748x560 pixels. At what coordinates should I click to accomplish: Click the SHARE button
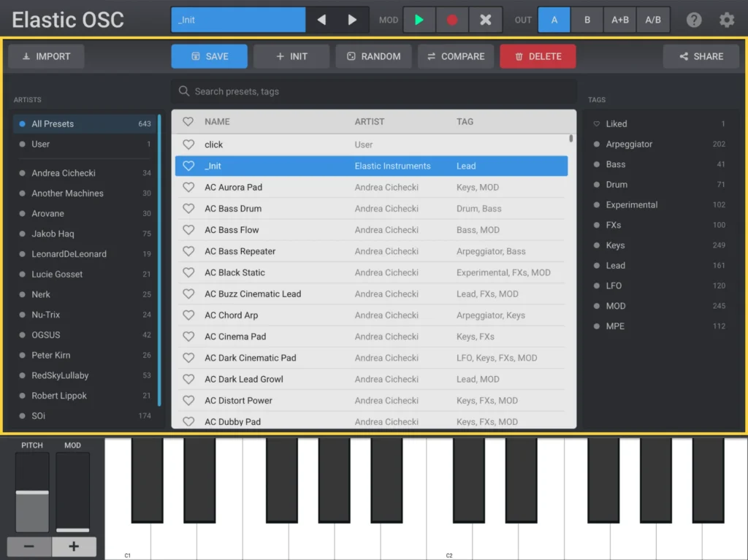701,56
